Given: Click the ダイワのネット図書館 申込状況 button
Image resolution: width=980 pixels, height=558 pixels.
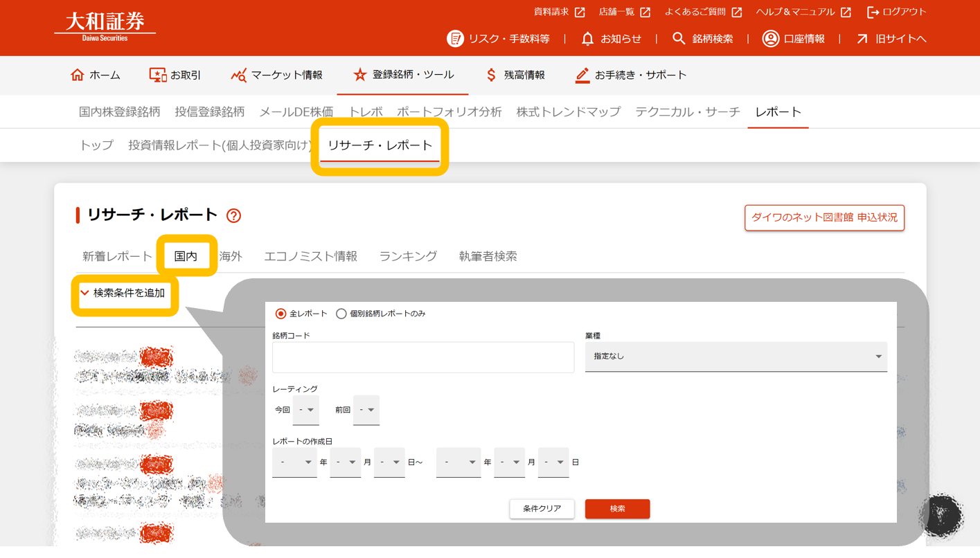Looking at the screenshot, I should coord(824,218).
